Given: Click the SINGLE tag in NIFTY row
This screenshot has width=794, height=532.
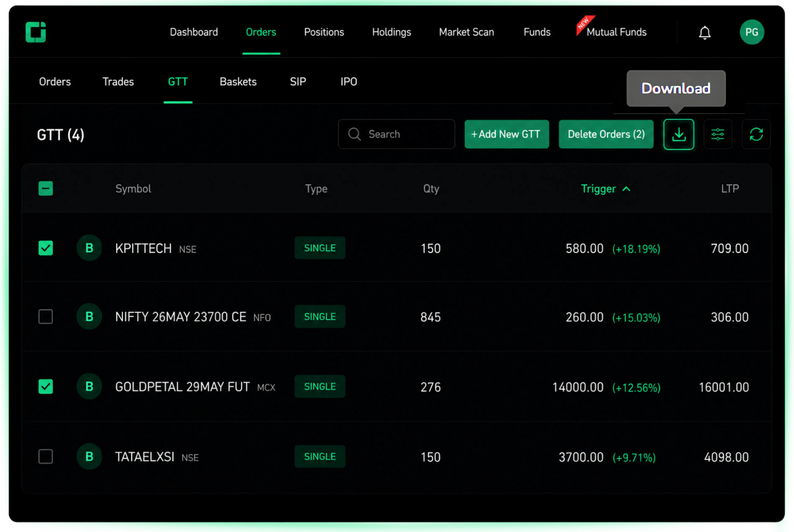Looking at the screenshot, I should click(320, 316).
